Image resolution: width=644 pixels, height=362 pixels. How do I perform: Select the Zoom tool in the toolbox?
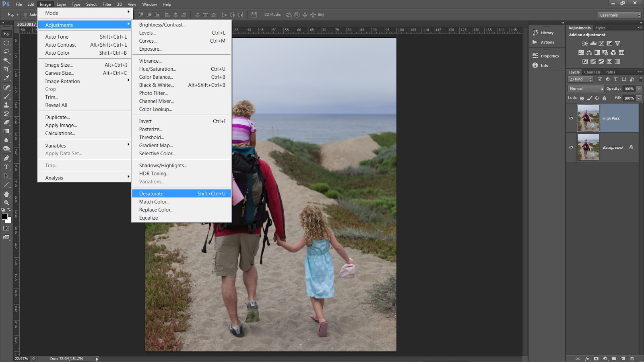point(6,203)
